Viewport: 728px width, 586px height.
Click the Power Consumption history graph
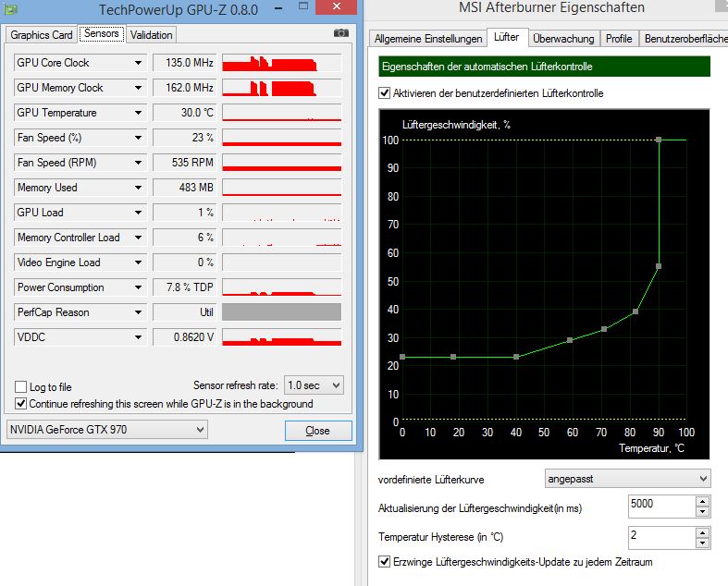282,287
